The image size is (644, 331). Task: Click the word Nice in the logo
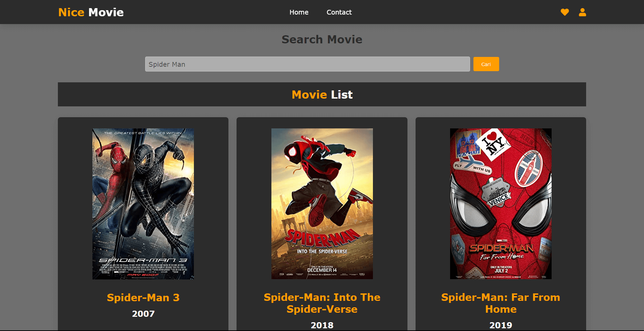click(71, 12)
